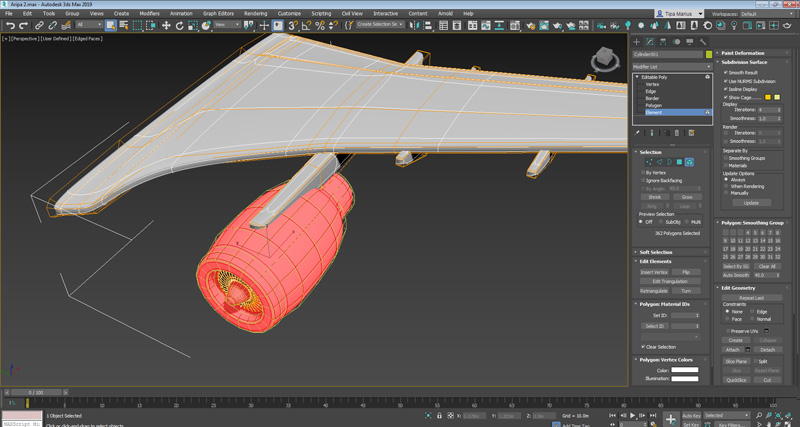800x427 pixels.
Task: Click the ViewCube in the viewport
Action: pyautogui.click(x=605, y=59)
